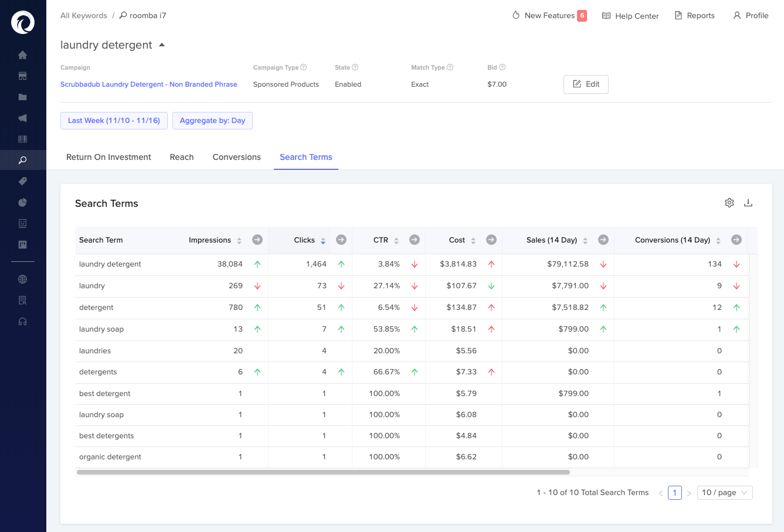Open the pie chart analytics icon in sidebar
Screen dimensions: 784x532
tap(22, 202)
